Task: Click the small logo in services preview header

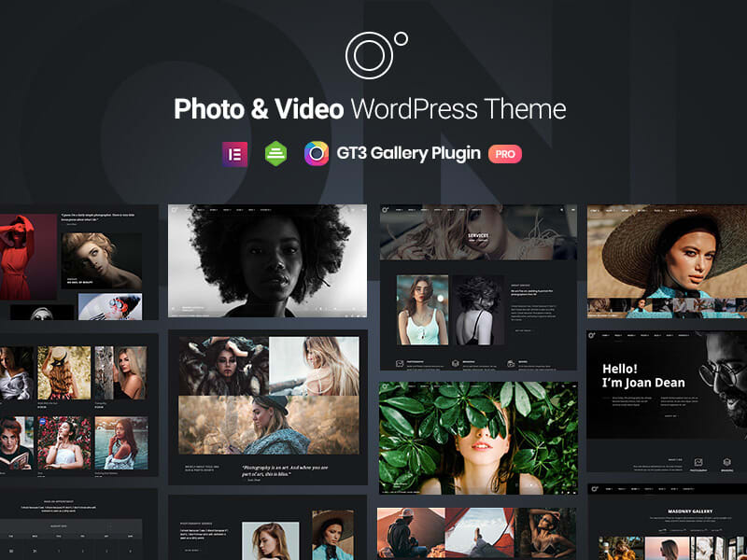Action: click(x=385, y=209)
